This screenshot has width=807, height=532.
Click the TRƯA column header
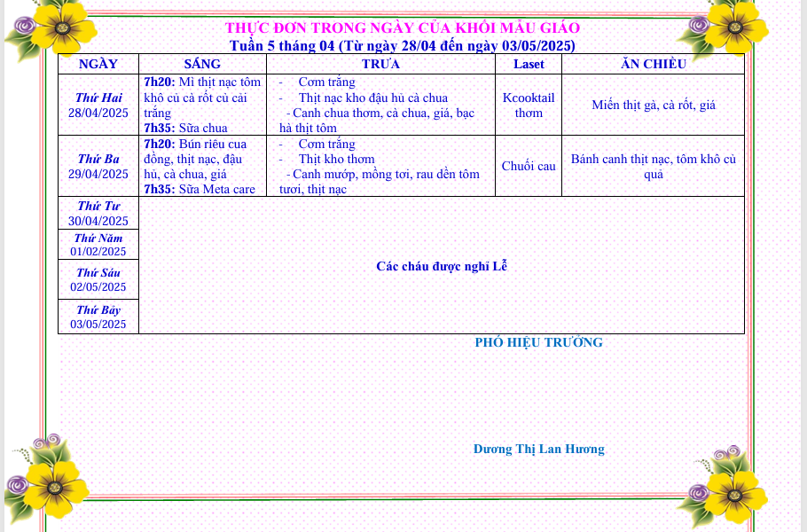click(380, 64)
